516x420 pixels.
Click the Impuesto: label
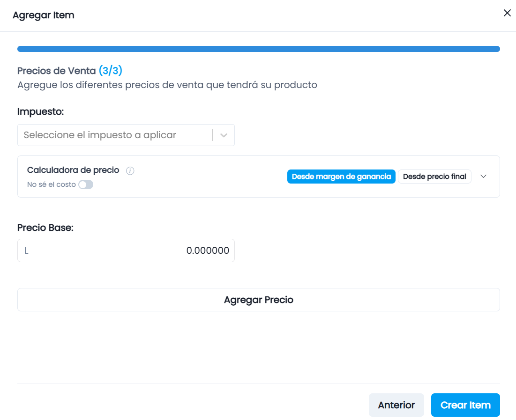(x=40, y=111)
